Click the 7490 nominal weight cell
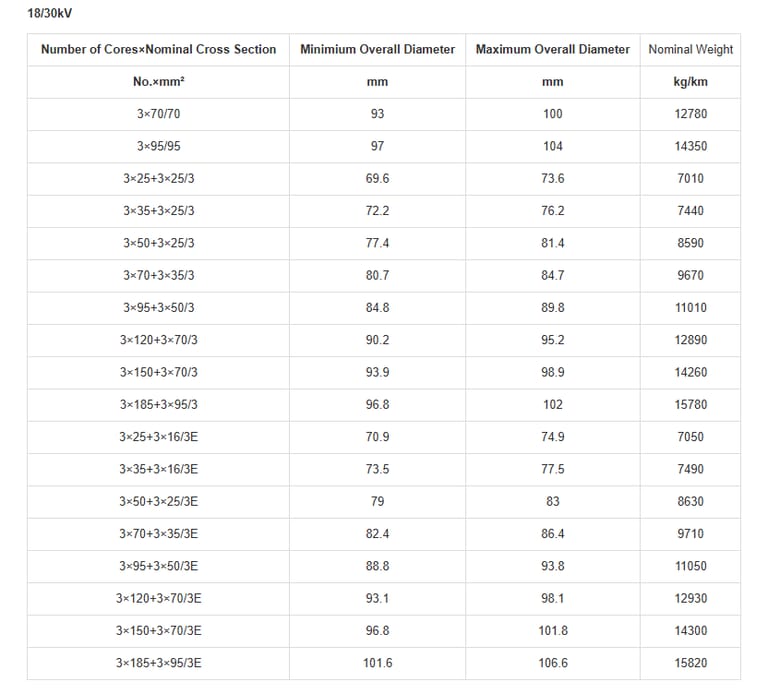Screen dimensions: 768x694 coord(690,469)
